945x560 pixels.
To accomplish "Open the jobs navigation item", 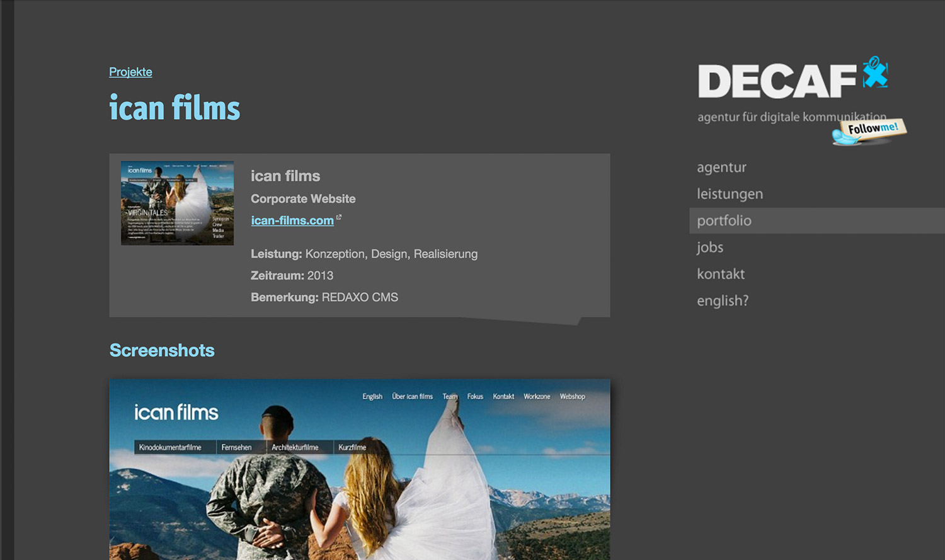I will tap(710, 247).
